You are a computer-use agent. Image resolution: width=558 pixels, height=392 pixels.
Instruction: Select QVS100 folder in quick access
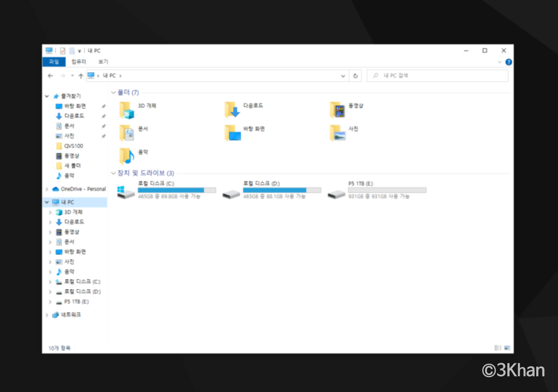click(73, 146)
